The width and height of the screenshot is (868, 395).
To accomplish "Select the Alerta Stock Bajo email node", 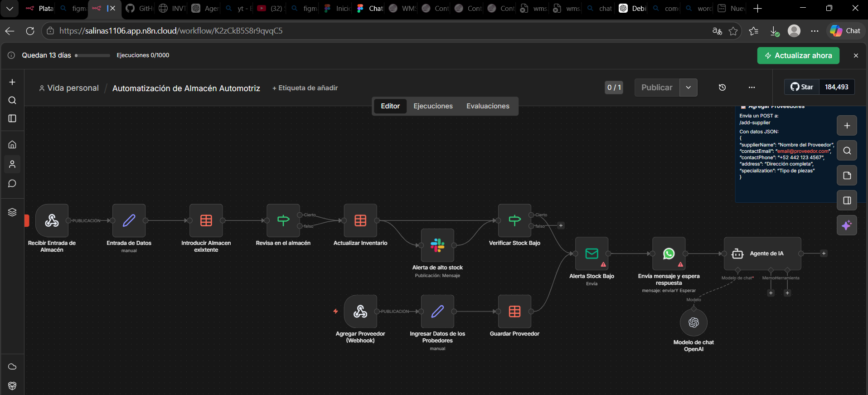I will (592, 254).
